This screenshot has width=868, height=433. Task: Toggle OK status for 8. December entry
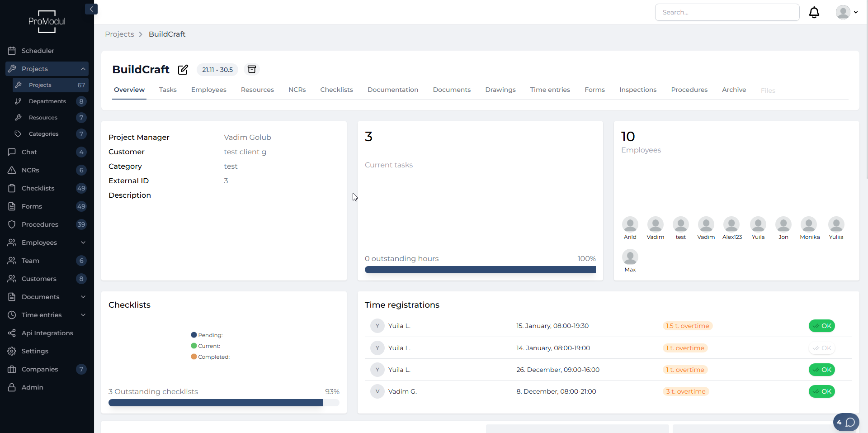pos(821,391)
